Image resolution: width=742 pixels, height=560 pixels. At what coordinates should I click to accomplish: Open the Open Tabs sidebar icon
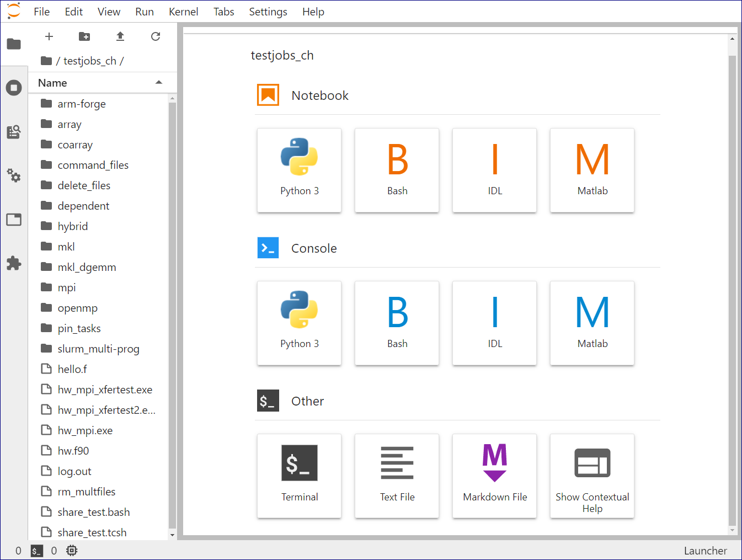tap(14, 220)
